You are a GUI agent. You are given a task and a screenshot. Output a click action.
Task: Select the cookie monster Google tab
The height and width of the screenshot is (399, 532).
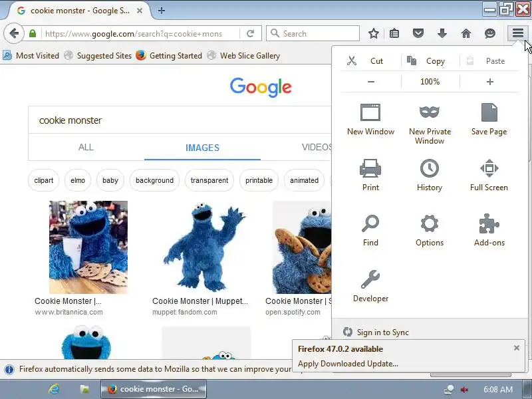[78, 11]
